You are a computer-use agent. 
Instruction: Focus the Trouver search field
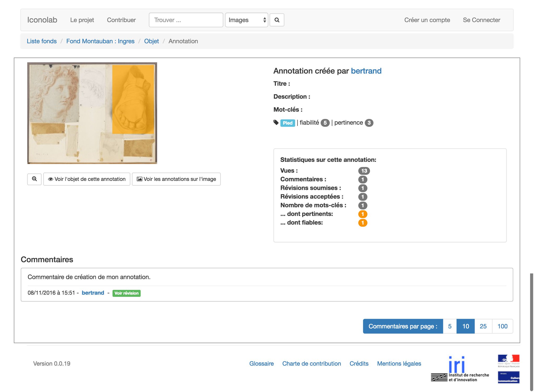[x=186, y=20]
